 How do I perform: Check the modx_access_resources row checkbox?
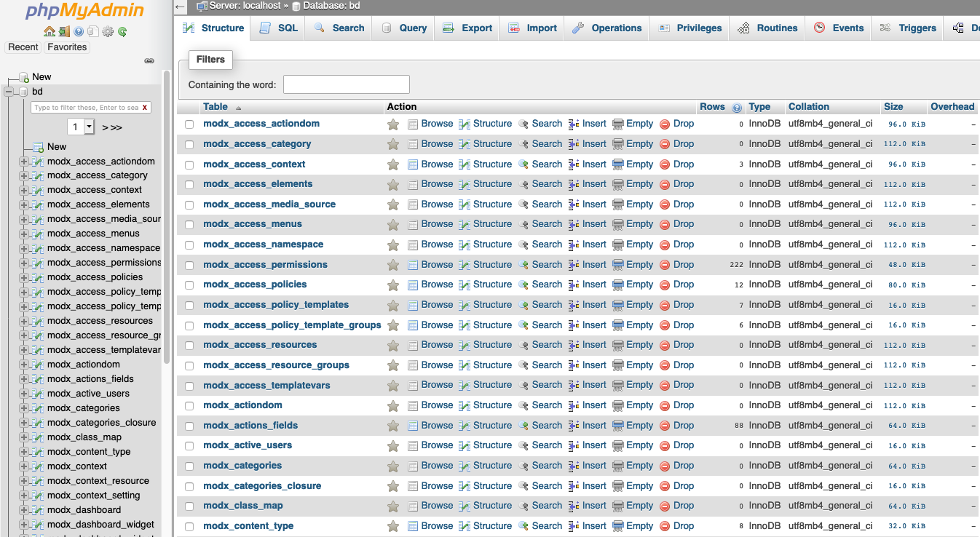pos(189,345)
